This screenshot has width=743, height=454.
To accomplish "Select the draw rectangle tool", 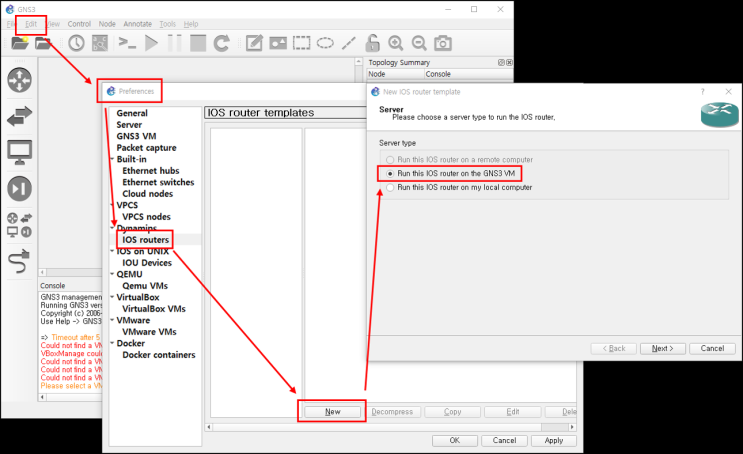I will 301,43.
